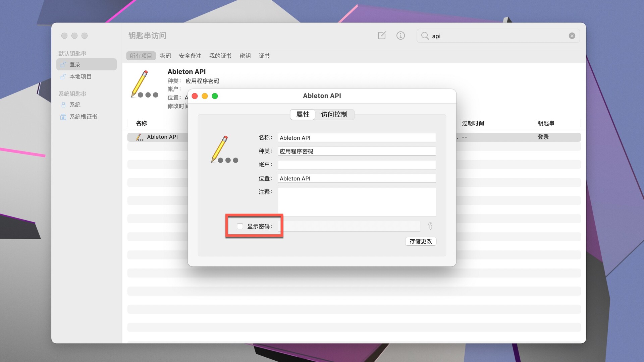Click the key icon beside the password field
The image size is (644, 362).
[x=430, y=226]
